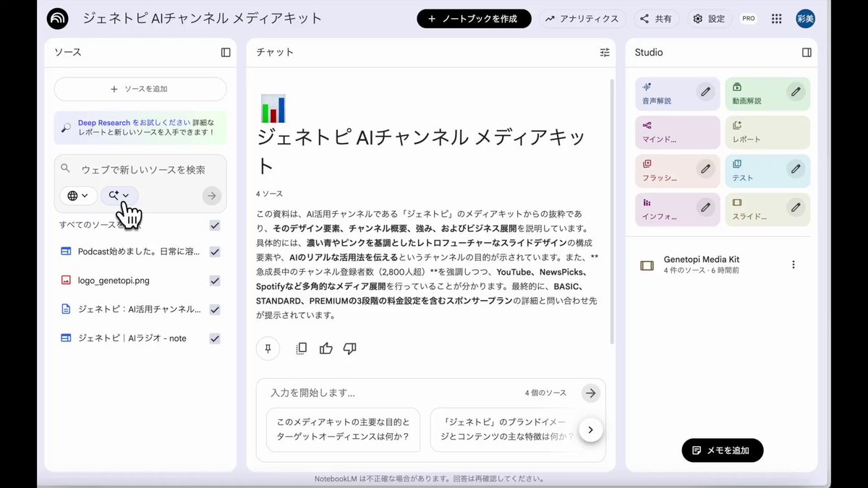Open the Deep Research をお試しください link
Screen dimensions: 868x488
point(135,123)
